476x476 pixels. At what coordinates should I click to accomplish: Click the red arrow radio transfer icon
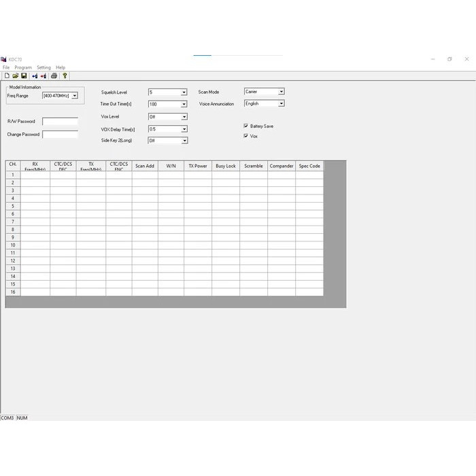[44, 75]
